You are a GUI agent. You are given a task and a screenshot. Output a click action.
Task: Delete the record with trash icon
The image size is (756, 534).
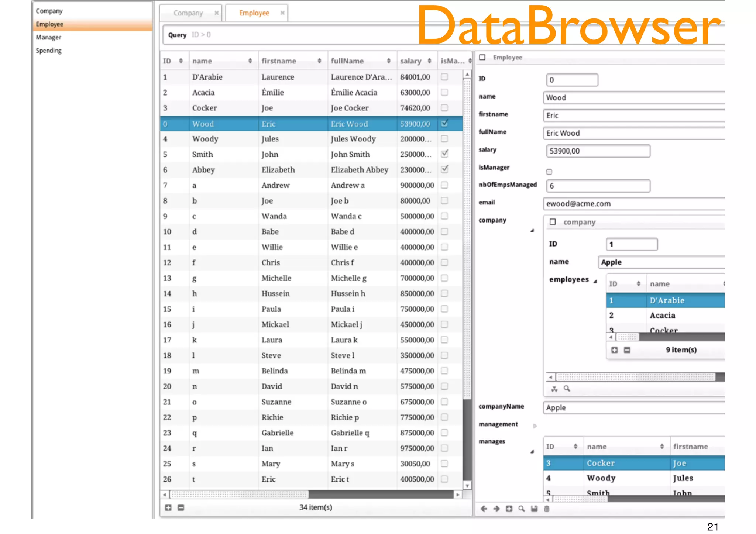(x=547, y=509)
